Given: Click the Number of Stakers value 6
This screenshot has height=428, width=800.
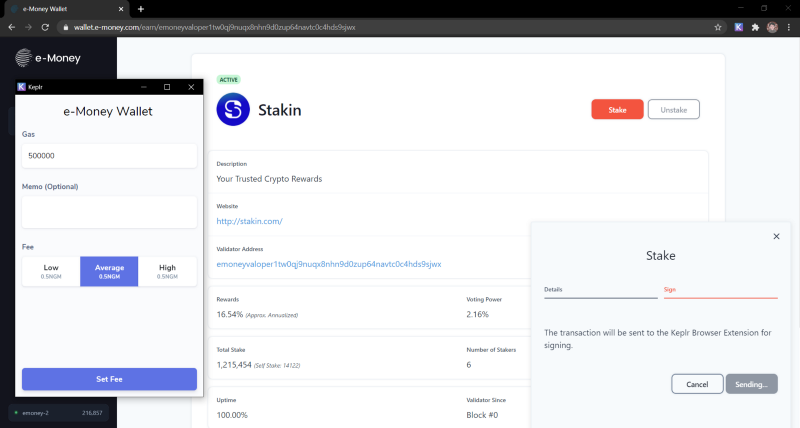Looking at the screenshot, I should click(468, 365).
